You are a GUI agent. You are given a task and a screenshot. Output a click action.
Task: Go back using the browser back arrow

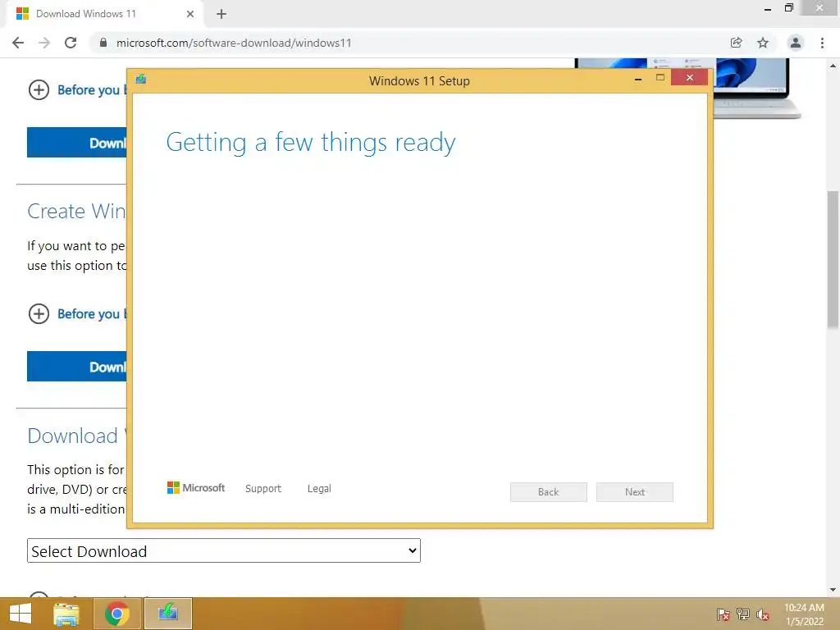pos(18,43)
